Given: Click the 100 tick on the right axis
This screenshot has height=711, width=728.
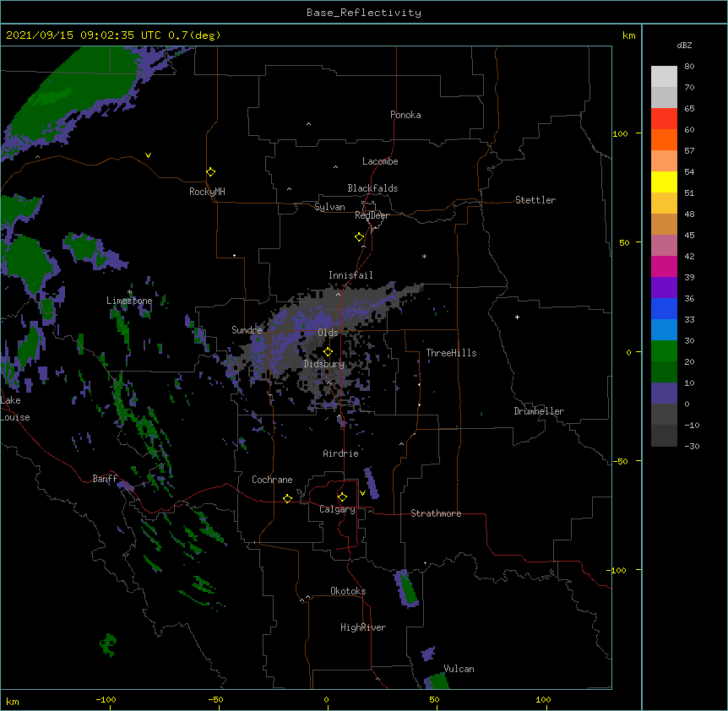Looking at the screenshot, I should pos(620,133).
